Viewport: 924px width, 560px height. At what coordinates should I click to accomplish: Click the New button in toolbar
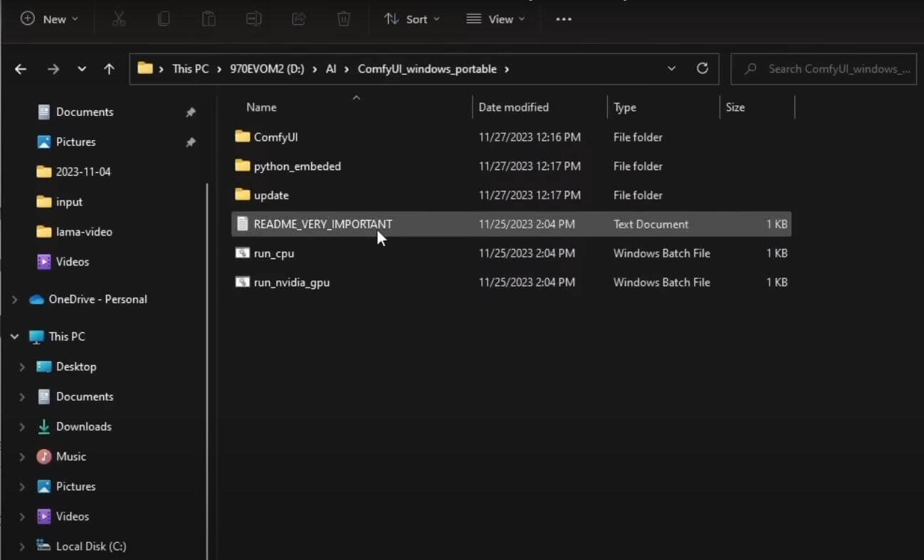49,19
